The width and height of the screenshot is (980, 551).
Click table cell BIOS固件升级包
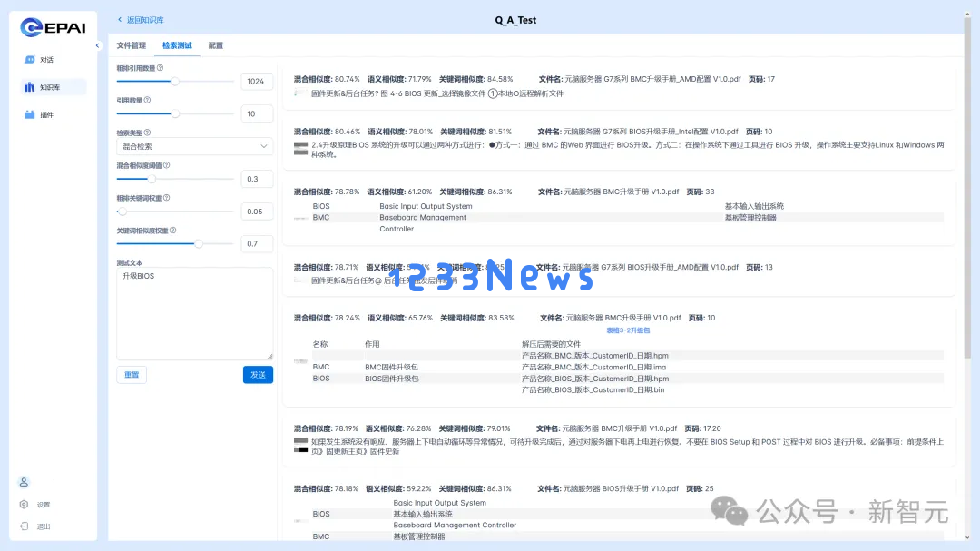coord(392,379)
